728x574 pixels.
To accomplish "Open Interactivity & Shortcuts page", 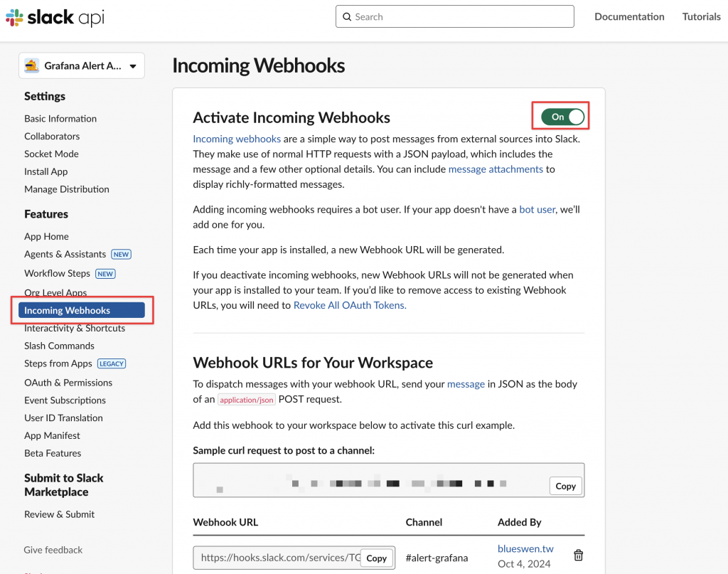I will (x=75, y=329).
